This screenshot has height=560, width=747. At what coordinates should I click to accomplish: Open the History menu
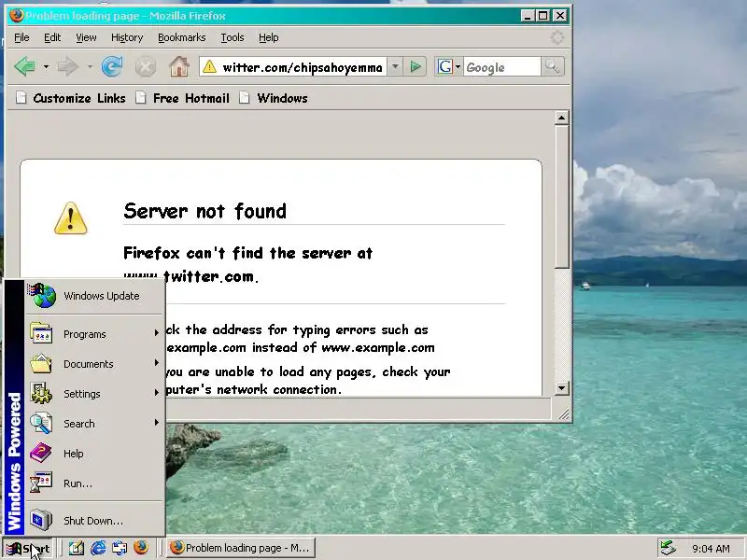coord(127,37)
